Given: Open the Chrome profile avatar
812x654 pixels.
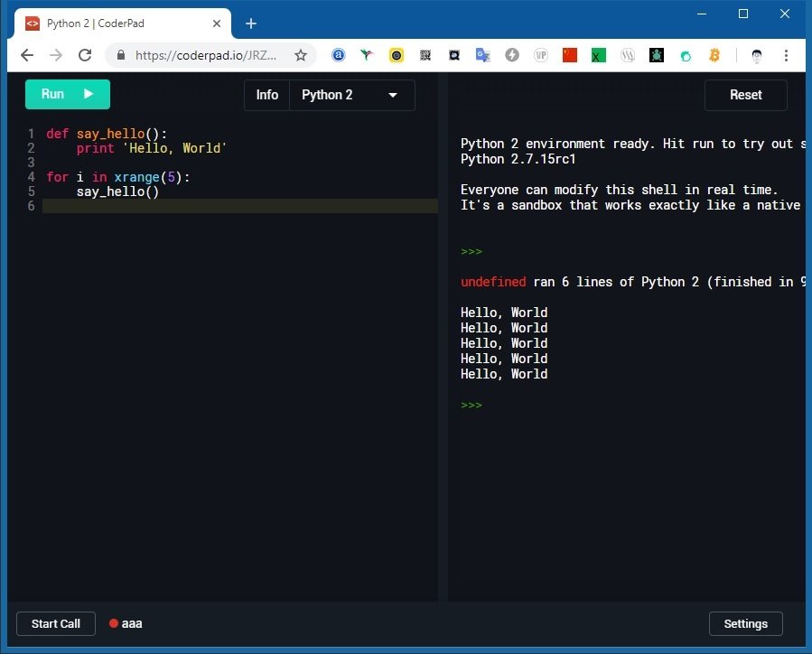Looking at the screenshot, I should click(x=757, y=55).
